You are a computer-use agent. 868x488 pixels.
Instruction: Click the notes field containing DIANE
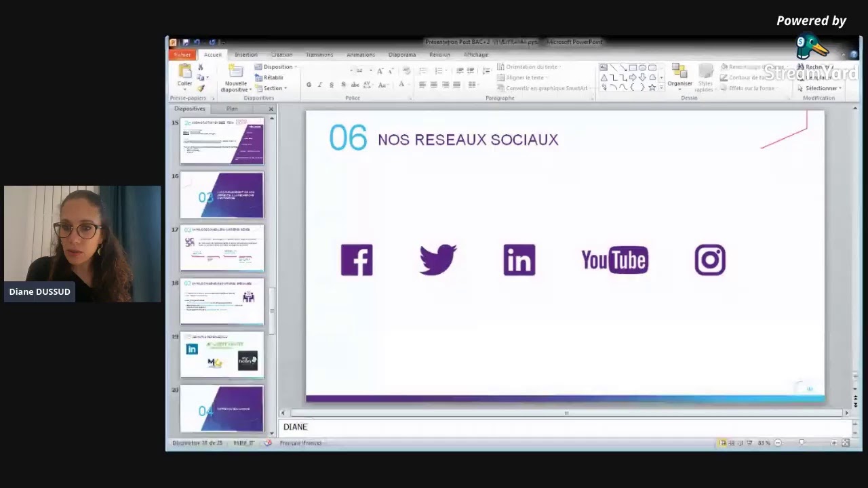(x=566, y=427)
